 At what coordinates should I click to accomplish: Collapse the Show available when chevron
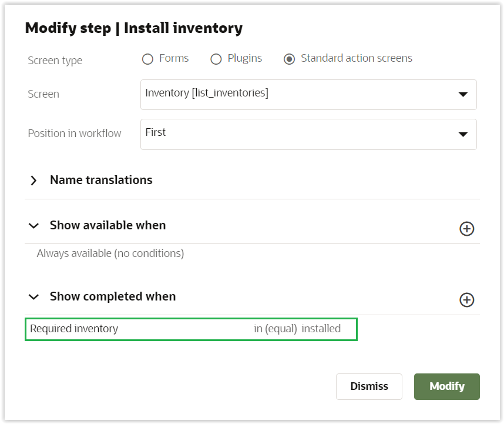34,226
